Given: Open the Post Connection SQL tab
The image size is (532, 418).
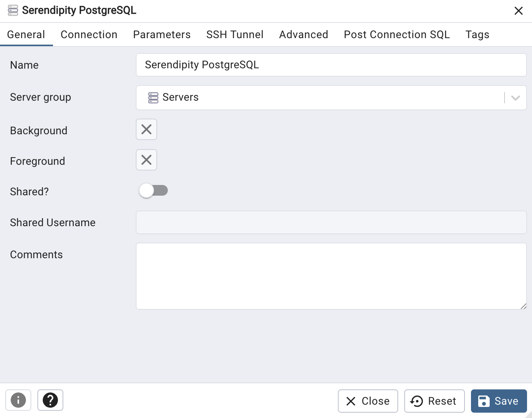Looking at the screenshot, I should tap(397, 35).
